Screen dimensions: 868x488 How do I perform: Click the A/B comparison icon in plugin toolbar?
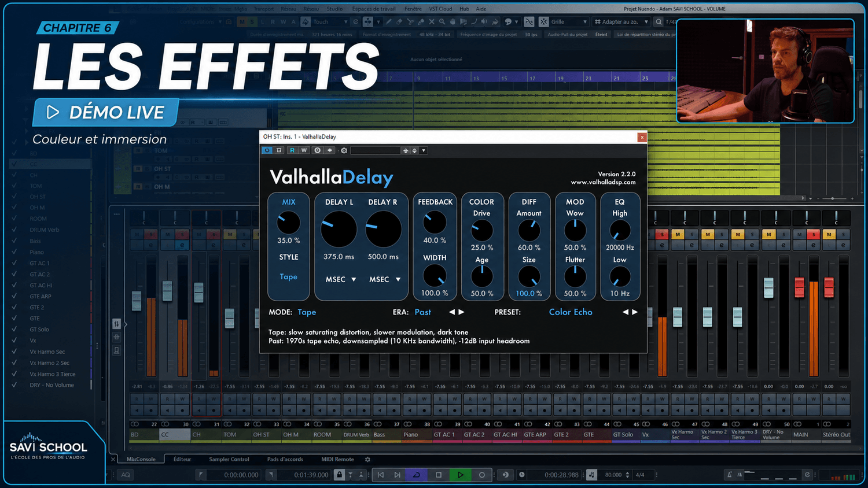(x=279, y=150)
